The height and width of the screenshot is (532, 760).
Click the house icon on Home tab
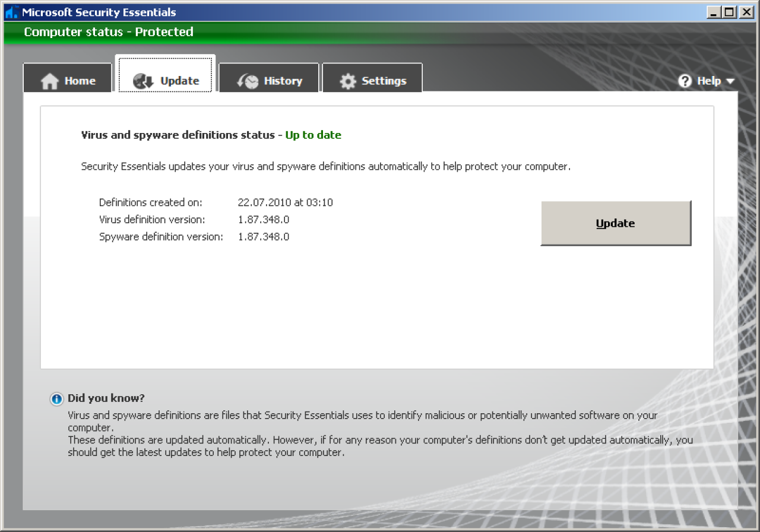tap(50, 81)
